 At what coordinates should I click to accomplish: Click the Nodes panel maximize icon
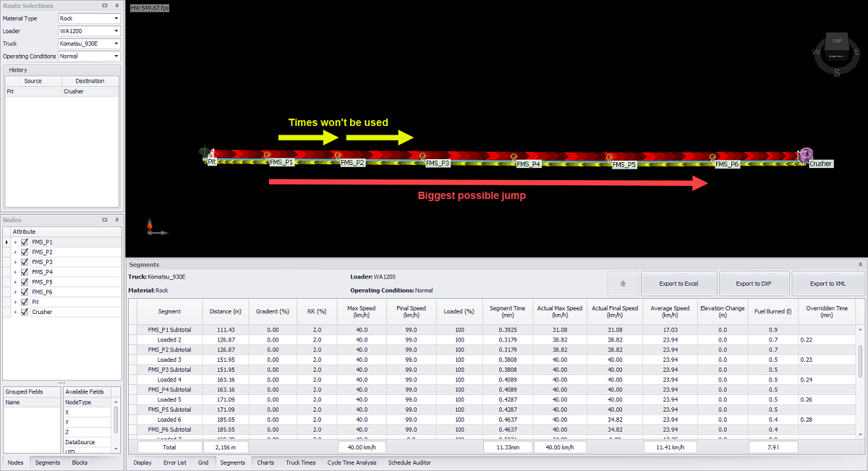[x=105, y=220]
